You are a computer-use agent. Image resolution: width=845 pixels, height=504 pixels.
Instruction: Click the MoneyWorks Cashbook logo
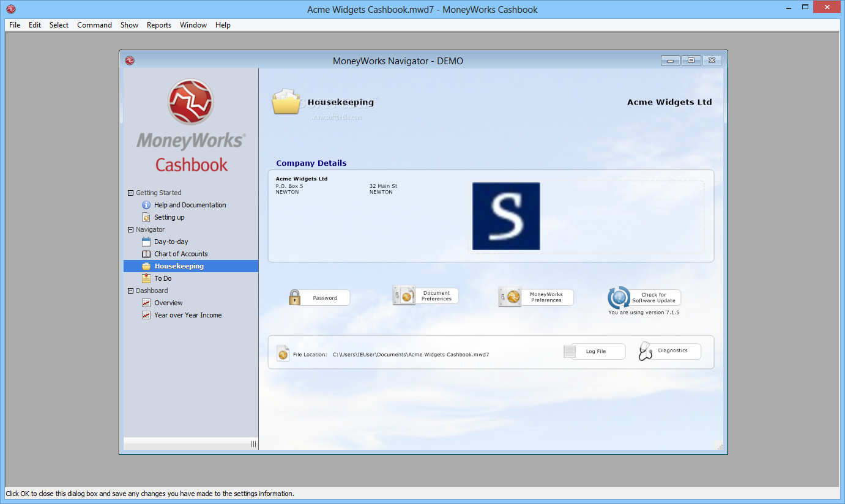(191, 125)
